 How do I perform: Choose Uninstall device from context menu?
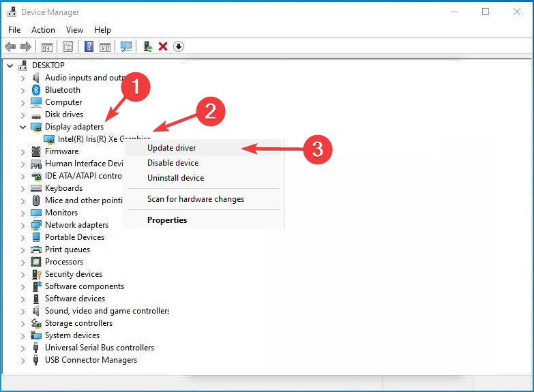(x=203, y=178)
